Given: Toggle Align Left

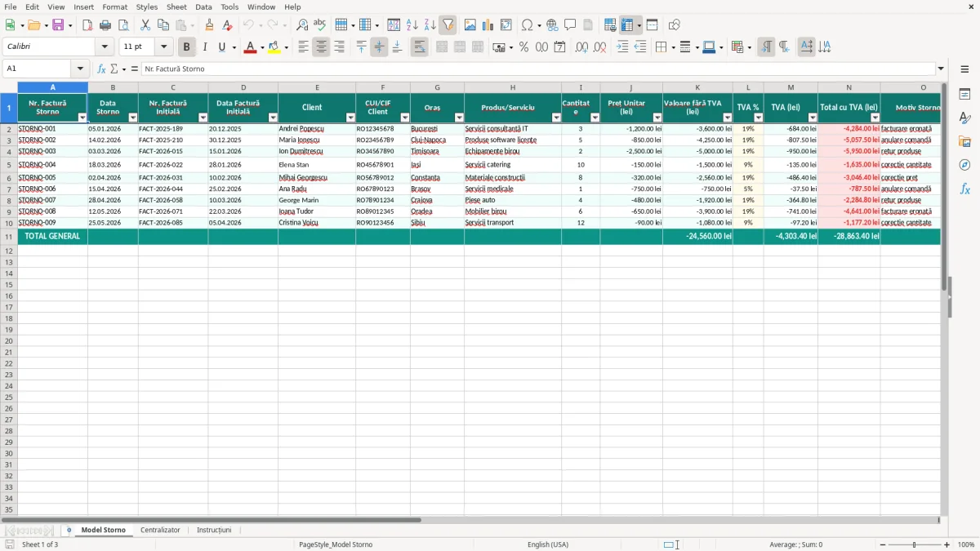Looking at the screenshot, I should 303,47.
